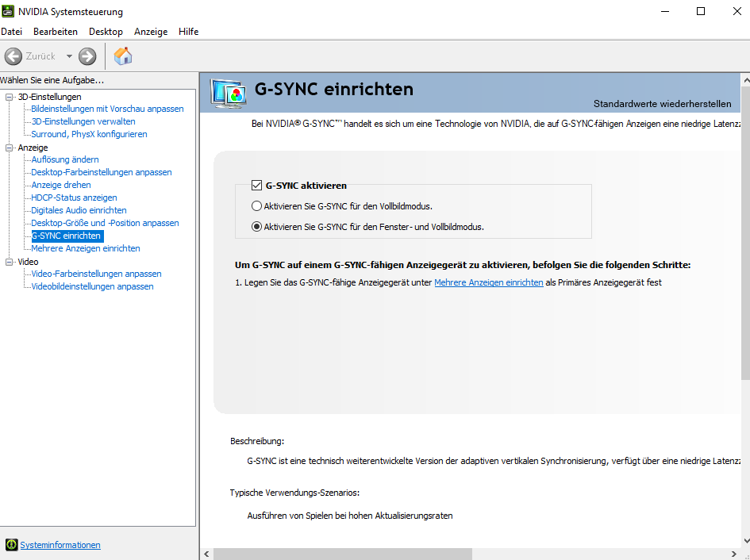750x560 pixels.
Task: Open Desktop-Farbeinstellungen anpassen
Action: pos(102,172)
